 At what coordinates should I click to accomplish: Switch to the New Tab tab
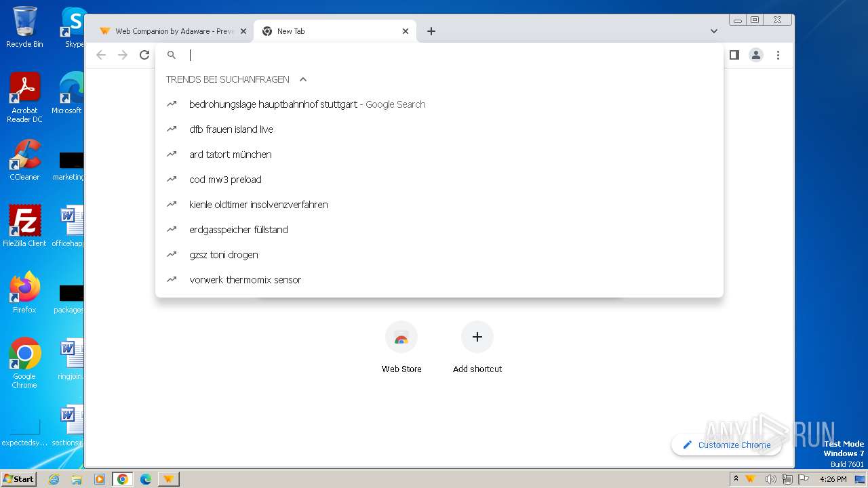(336, 31)
